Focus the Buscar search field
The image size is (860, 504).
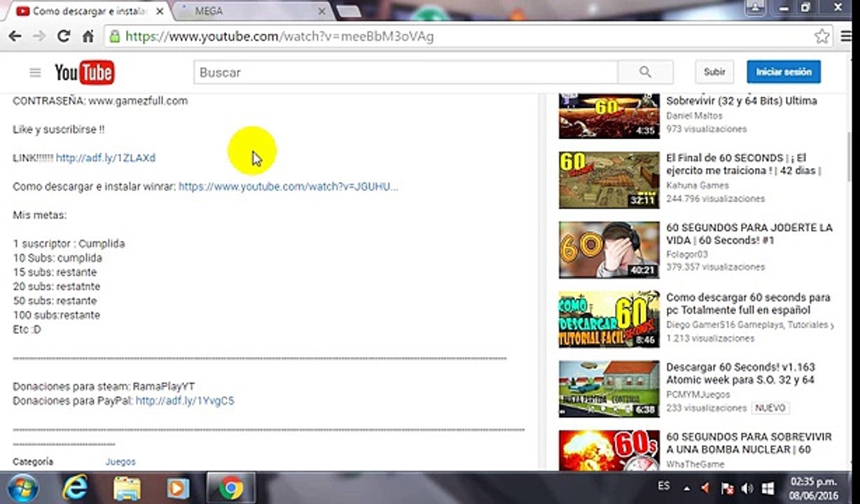click(x=405, y=72)
